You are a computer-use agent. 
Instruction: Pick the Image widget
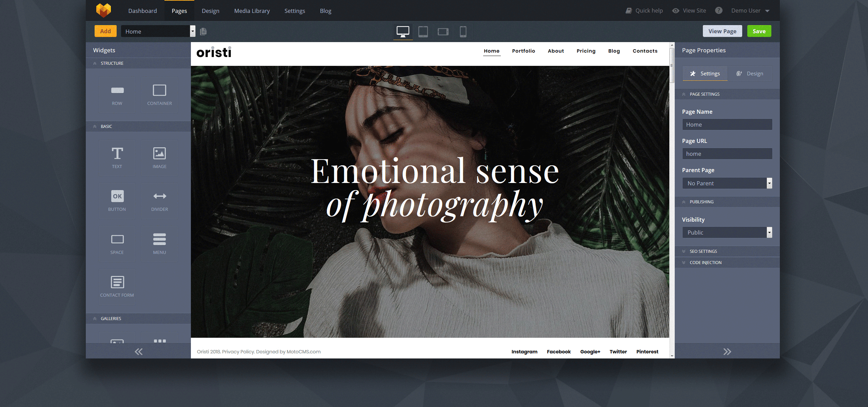click(x=159, y=158)
